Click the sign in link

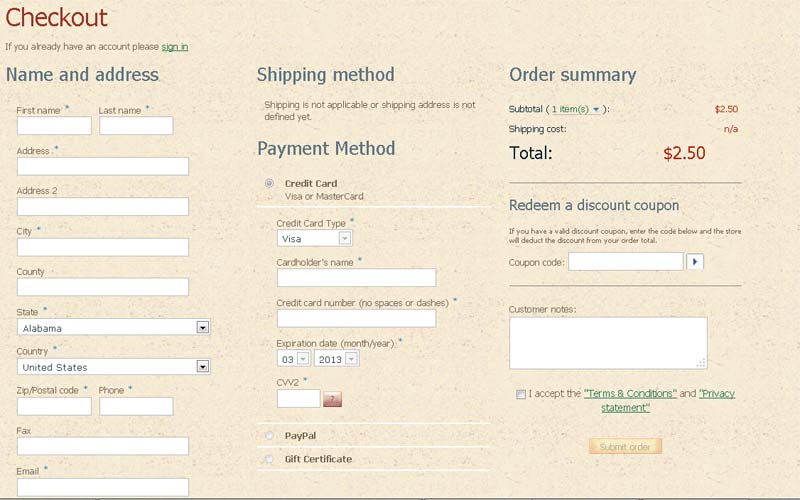(x=175, y=47)
